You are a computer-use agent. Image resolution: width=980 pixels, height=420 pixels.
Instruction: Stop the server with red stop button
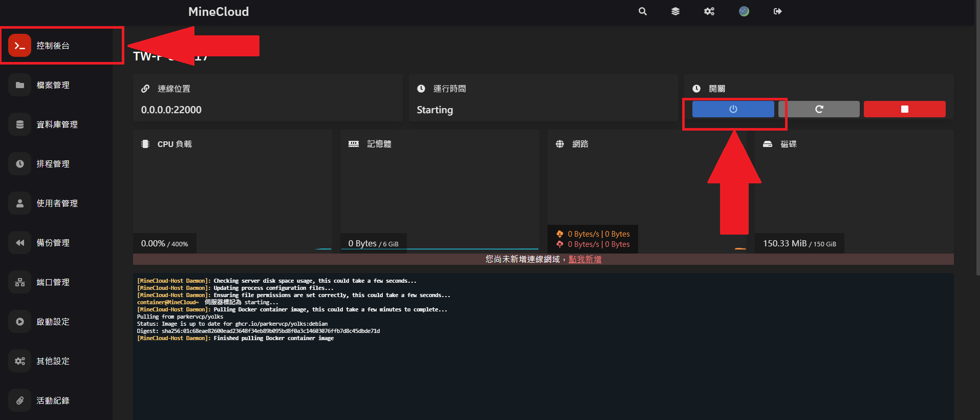904,109
